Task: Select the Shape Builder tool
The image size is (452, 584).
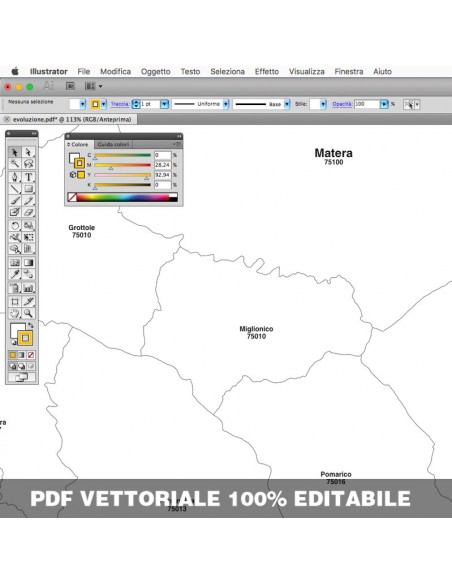Action: [x=15, y=249]
